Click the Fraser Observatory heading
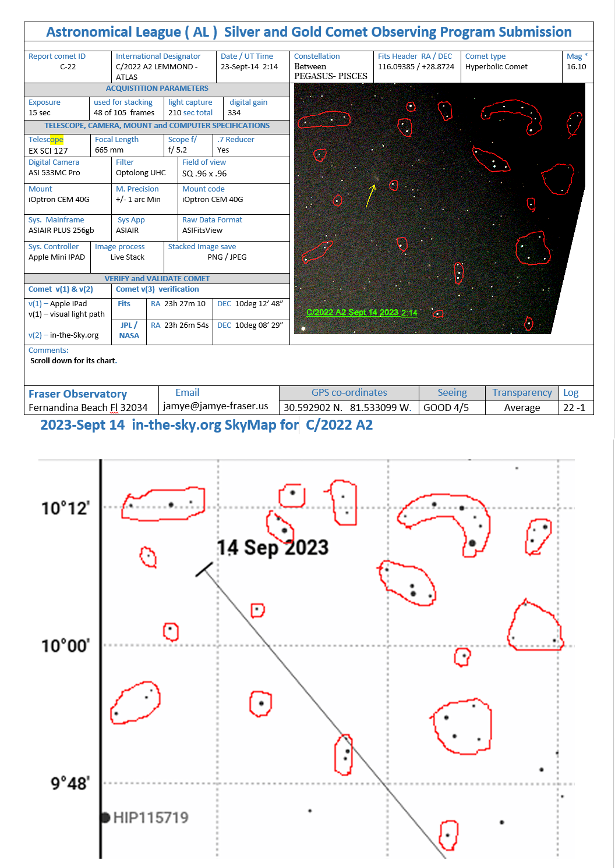 (77, 394)
